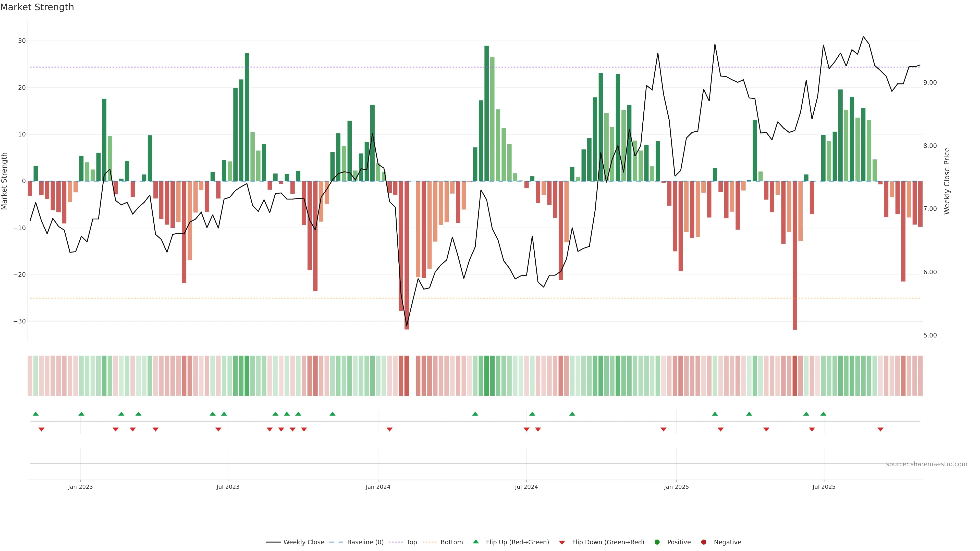The width and height of the screenshot is (980, 551).
Task: Select the Jul 2025 x-axis label
Action: 824,487
